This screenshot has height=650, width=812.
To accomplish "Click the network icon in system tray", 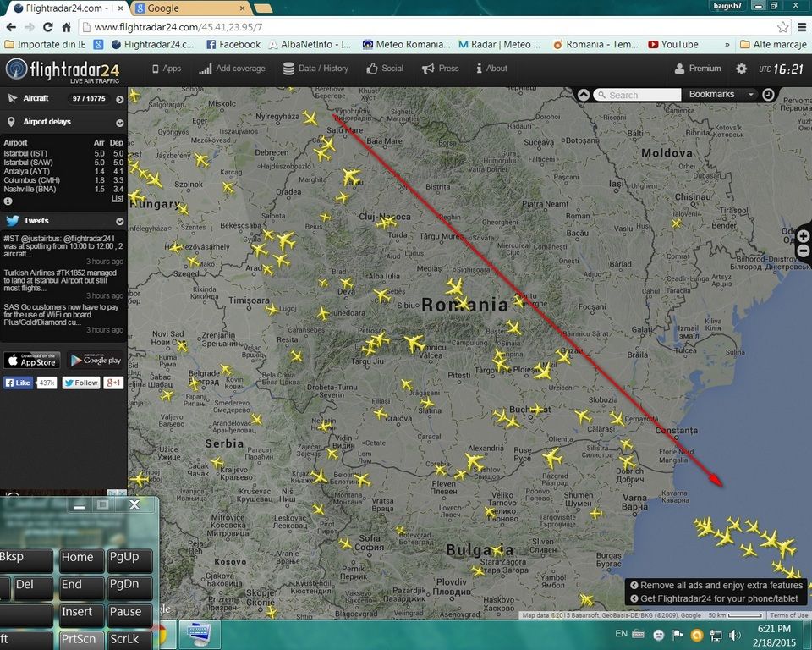I will tap(716, 635).
